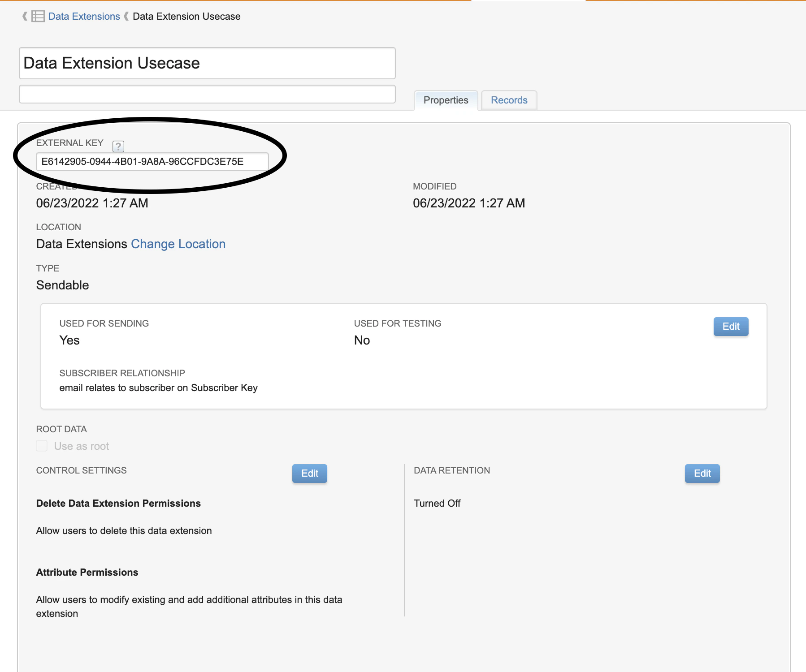Click the Data Extension Usecase breadcrumb text
Image resolution: width=806 pixels, height=672 pixels.
(186, 17)
